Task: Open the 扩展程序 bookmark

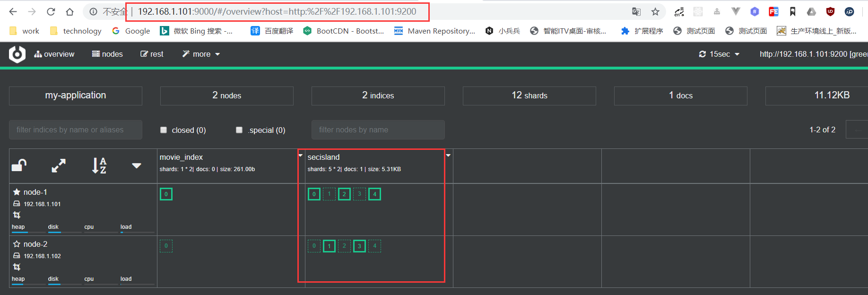Action: 642,31
